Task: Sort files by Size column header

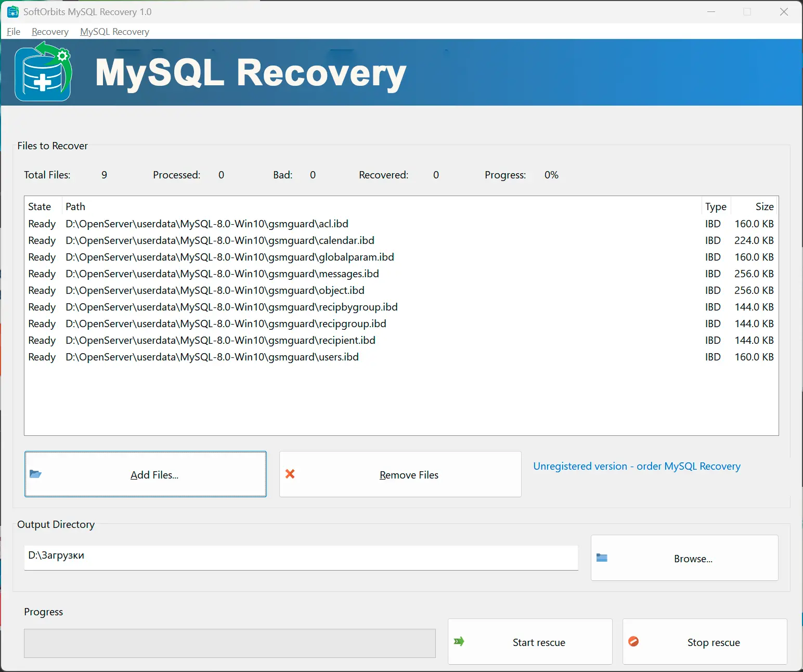Action: coord(764,206)
